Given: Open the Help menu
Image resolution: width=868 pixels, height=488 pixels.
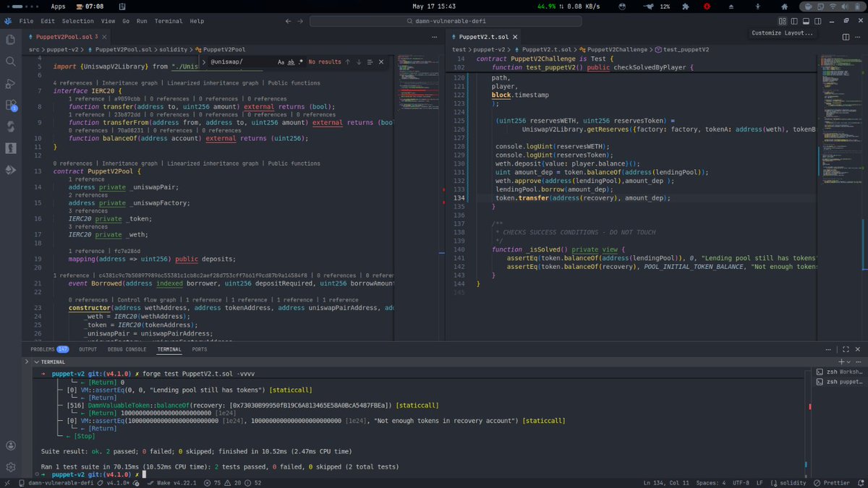Looking at the screenshot, I should tap(197, 22).
